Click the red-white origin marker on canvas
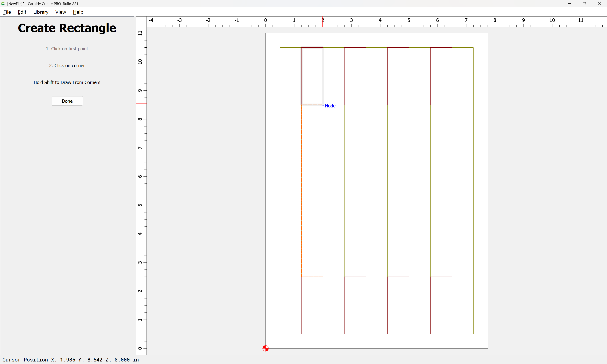The width and height of the screenshot is (607, 364). 266,348
